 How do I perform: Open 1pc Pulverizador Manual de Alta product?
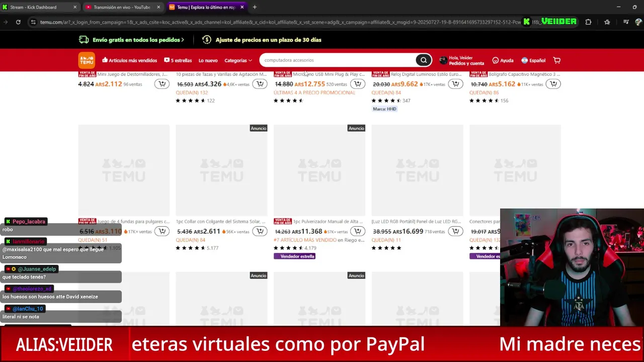(x=329, y=222)
